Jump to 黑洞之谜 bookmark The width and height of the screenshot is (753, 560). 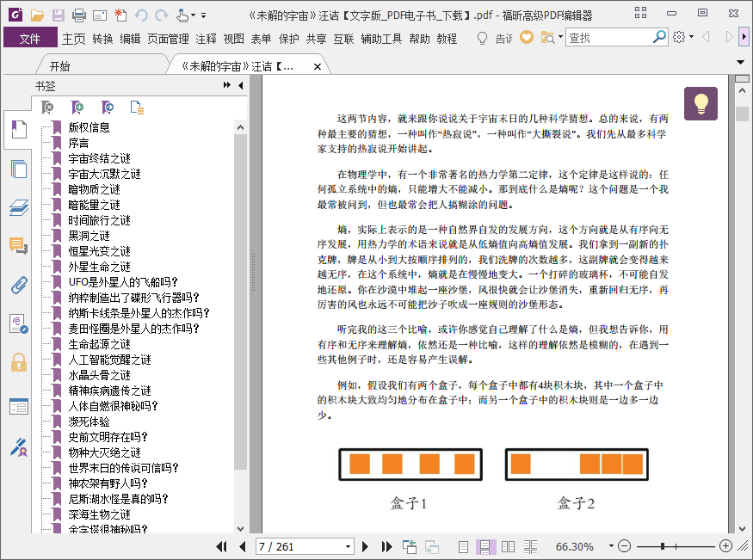point(89,236)
